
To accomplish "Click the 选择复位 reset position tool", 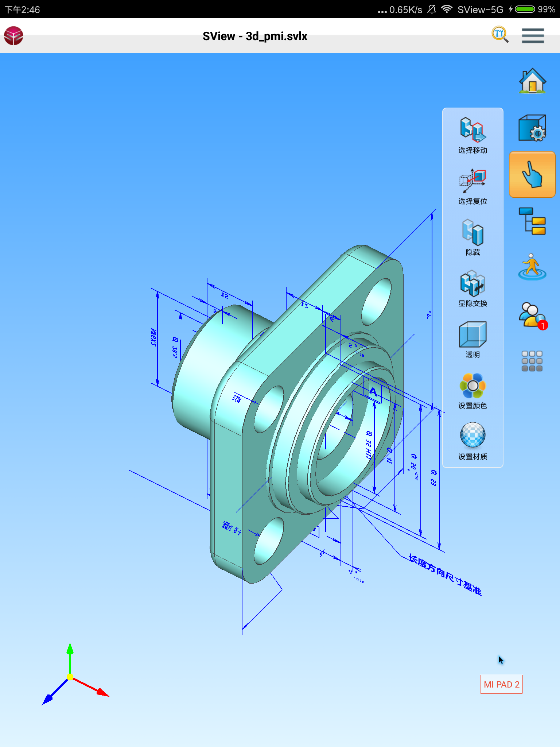I will [x=473, y=186].
